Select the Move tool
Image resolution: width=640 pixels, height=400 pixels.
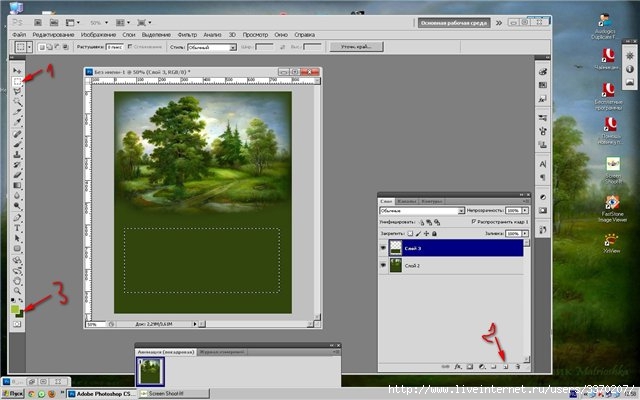coord(17,71)
